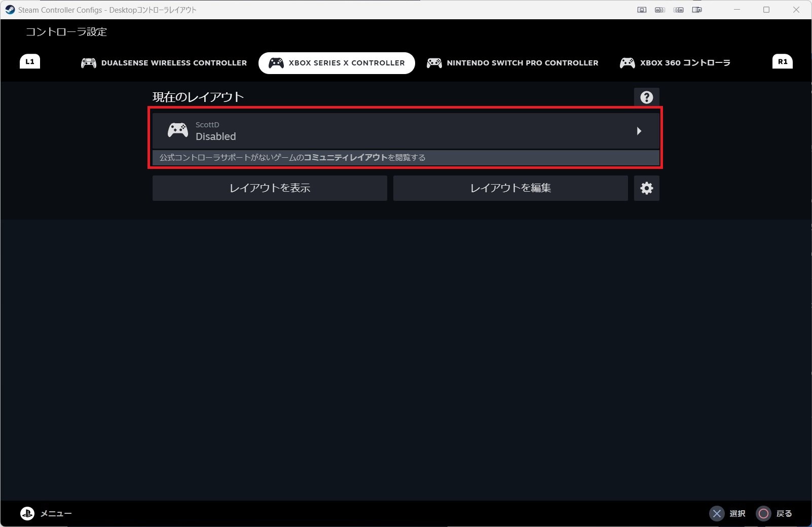Click the PlayStation menu icon
This screenshot has height=527, width=812.
(27, 513)
